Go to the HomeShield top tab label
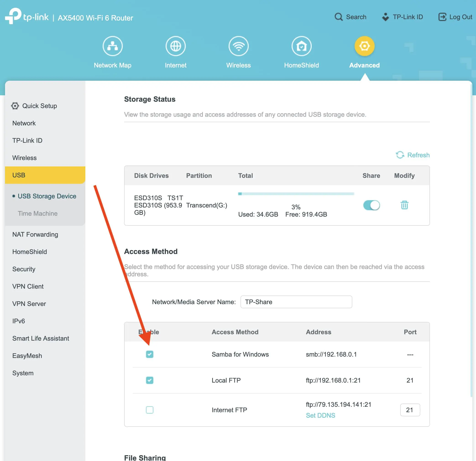 [x=301, y=65]
